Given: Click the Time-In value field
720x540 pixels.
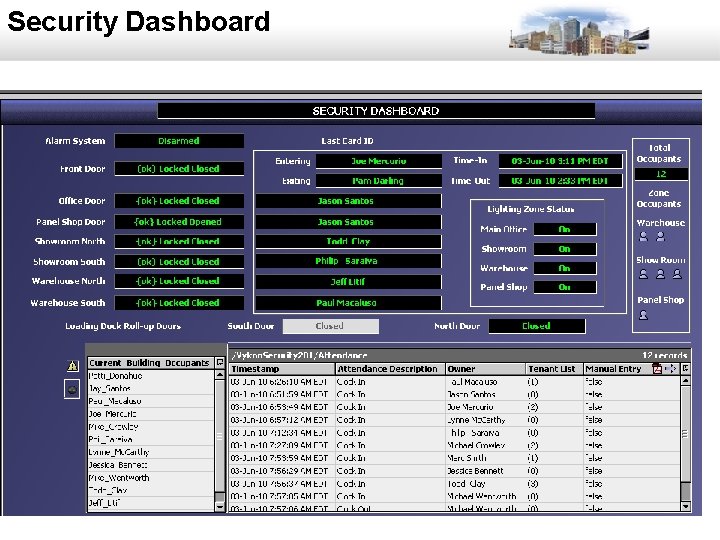Looking at the screenshot, I should point(560,161).
